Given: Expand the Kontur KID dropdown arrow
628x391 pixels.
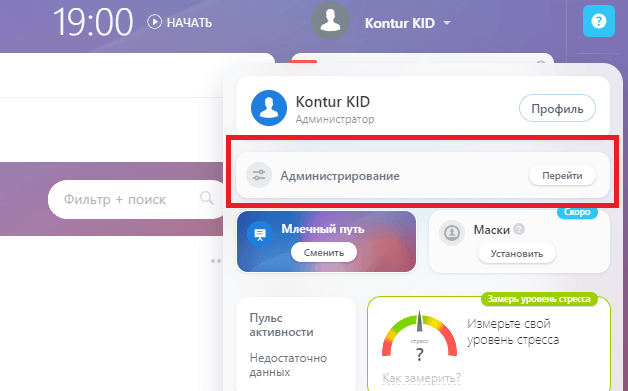Looking at the screenshot, I should click(x=447, y=23).
